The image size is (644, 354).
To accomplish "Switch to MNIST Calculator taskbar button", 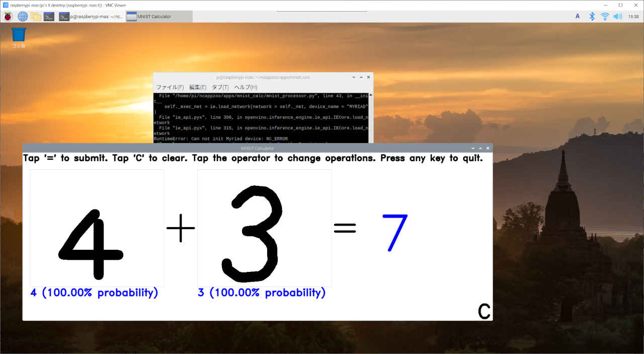I will click(158, 17).
